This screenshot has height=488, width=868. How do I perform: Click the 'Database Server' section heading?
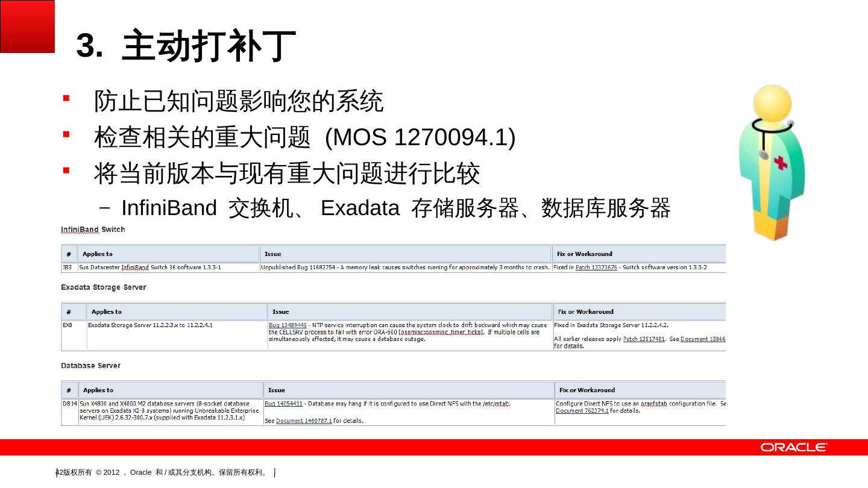[90, 366]
